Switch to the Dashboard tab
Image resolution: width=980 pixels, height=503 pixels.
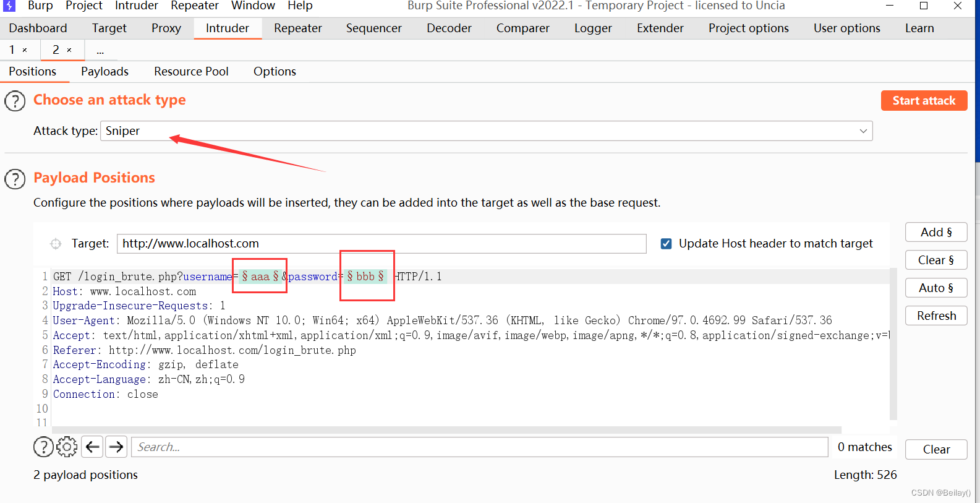click(38, 28)
